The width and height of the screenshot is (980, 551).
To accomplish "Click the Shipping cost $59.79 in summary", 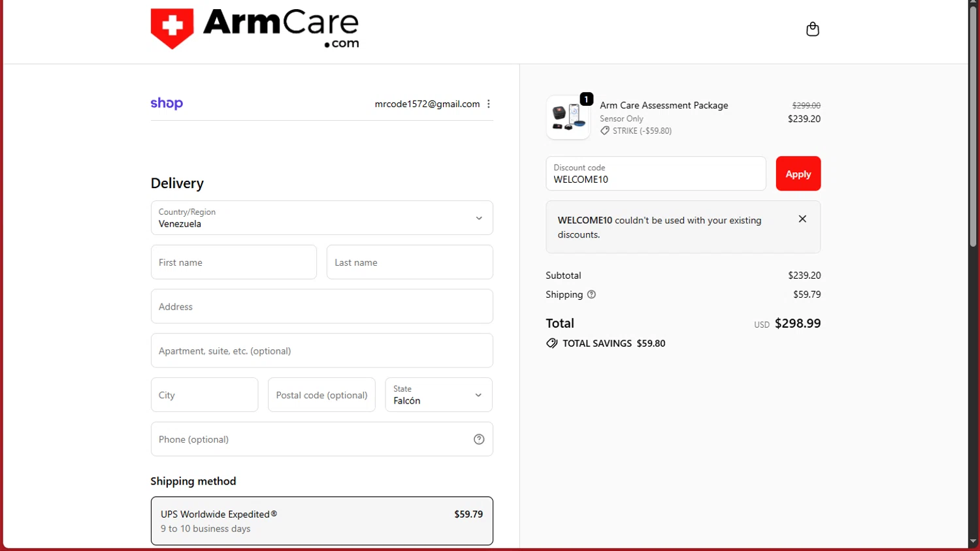I will (807, 294).
